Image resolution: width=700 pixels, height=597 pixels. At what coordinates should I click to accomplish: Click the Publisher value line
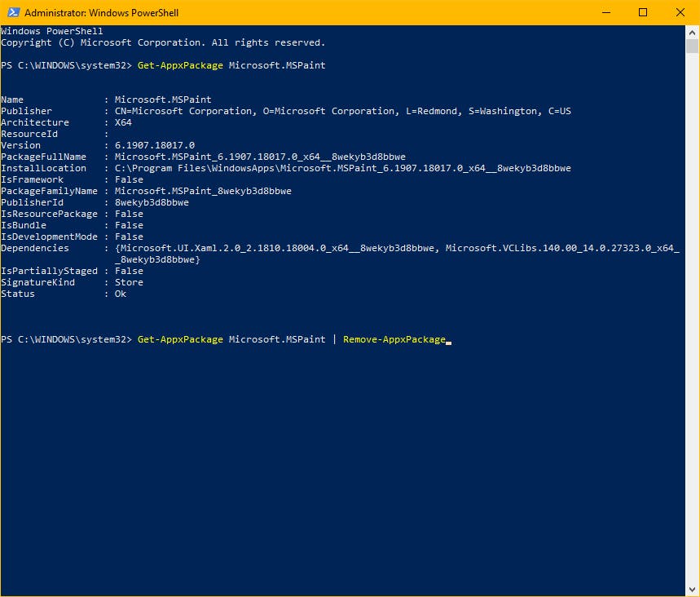tap(342, 111)
